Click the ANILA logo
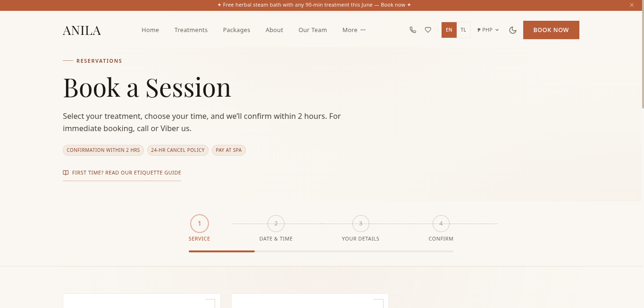This screenshot has height=308, width=644. pyautogui.click(x=82, y=30)
